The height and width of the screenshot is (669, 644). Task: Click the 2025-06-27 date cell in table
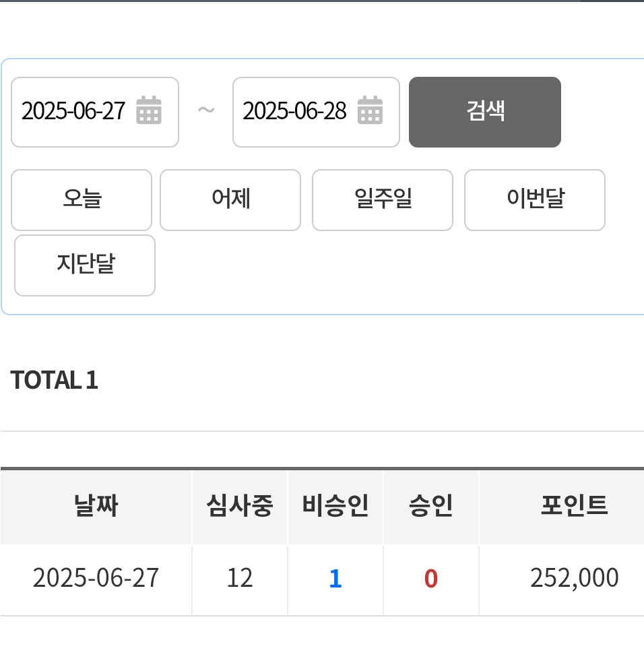96,579
